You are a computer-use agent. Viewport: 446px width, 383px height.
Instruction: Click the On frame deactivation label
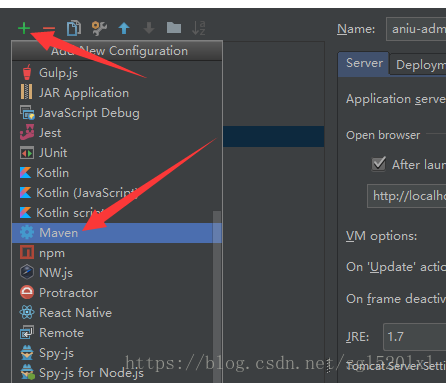(396, 299)
